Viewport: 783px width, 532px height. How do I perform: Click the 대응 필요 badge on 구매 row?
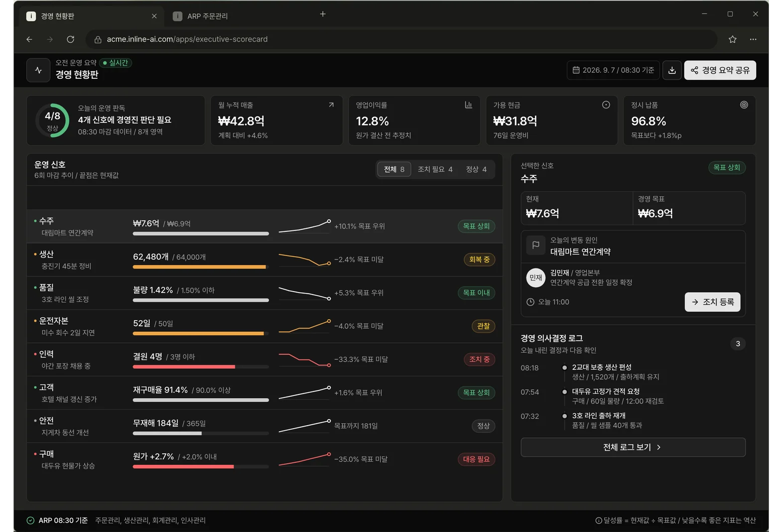pyautogui.click(x=476, y=459)
